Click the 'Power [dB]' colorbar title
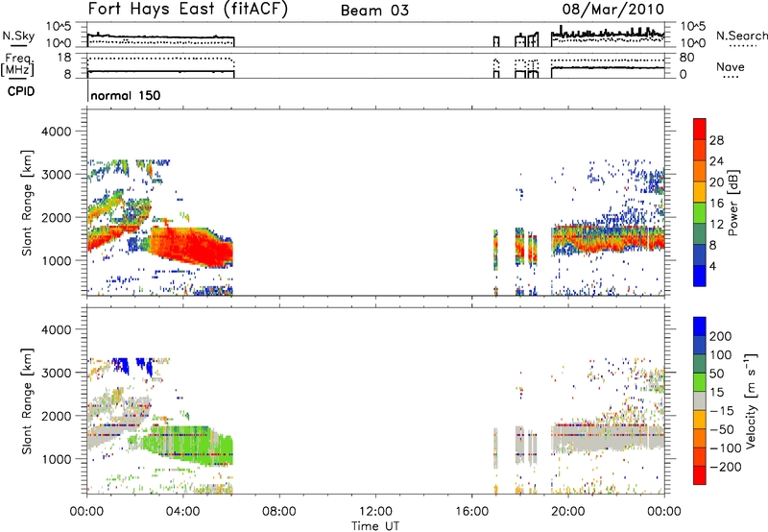Screen dimensions: 768x532 click(732, 203)
